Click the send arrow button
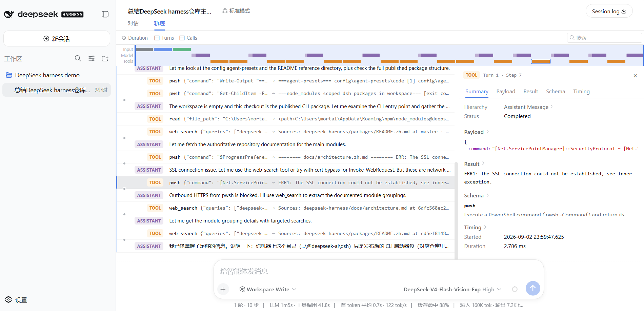Viewport: 644px width, 311px height. pos(533,288)
